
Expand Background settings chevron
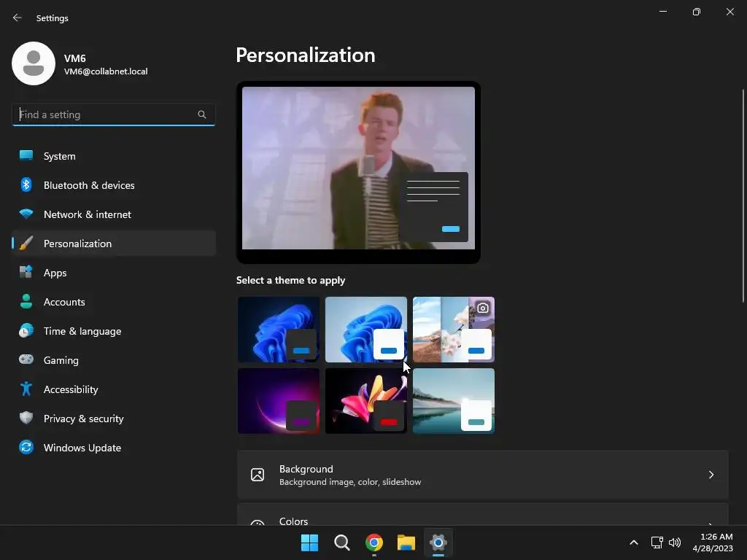coord(711,475)
